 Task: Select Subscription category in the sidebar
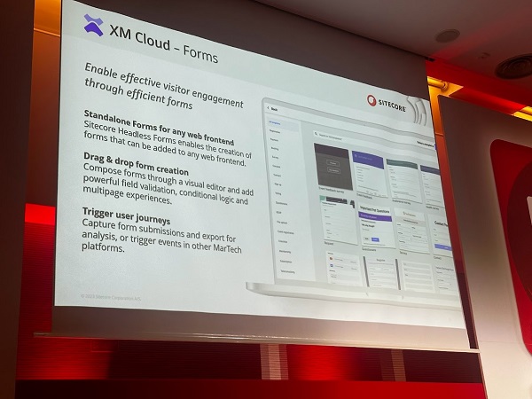tap(286, 262)
